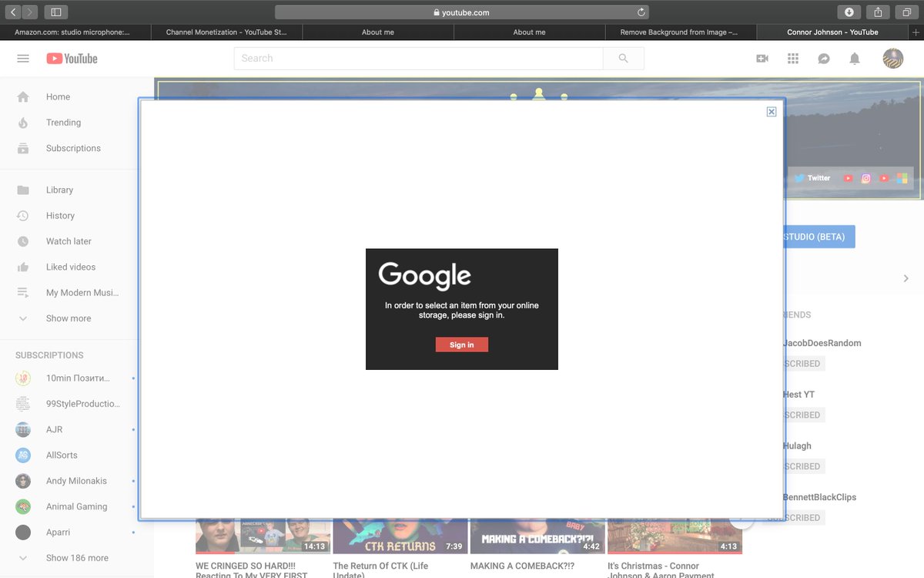The width and height of the screenshot is (924, 578).
Task: Open CTK Returns video thumbnail
Action: (400, 536)
